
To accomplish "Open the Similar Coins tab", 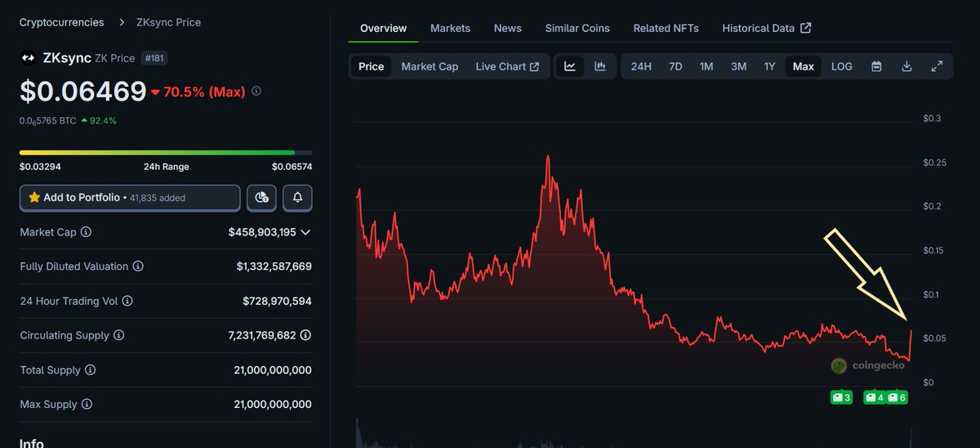I will tap(577, 28).
